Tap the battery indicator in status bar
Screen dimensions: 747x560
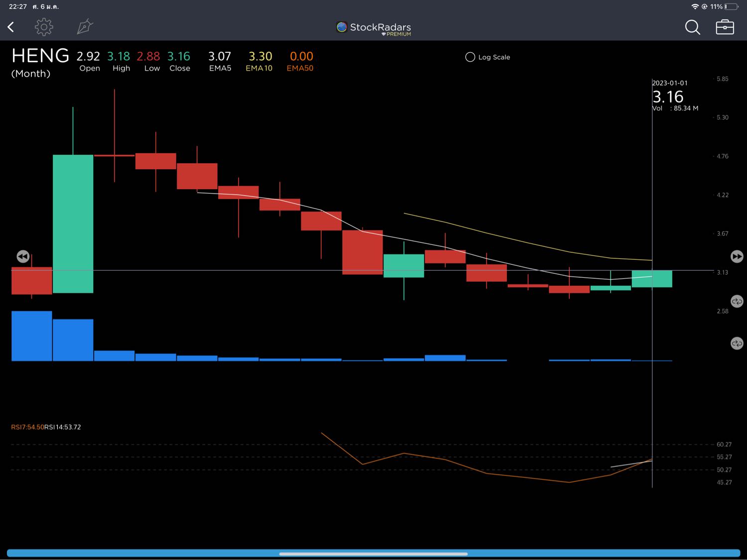(732, 6)
